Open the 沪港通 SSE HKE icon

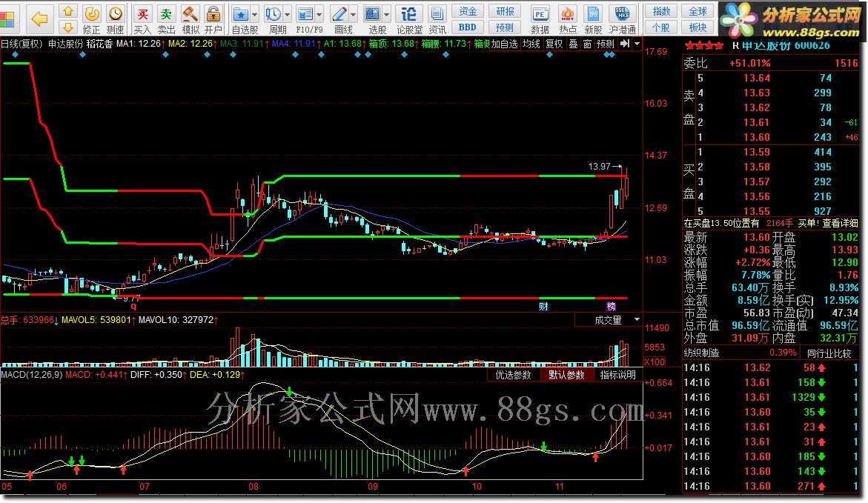(x=622, y=19)
